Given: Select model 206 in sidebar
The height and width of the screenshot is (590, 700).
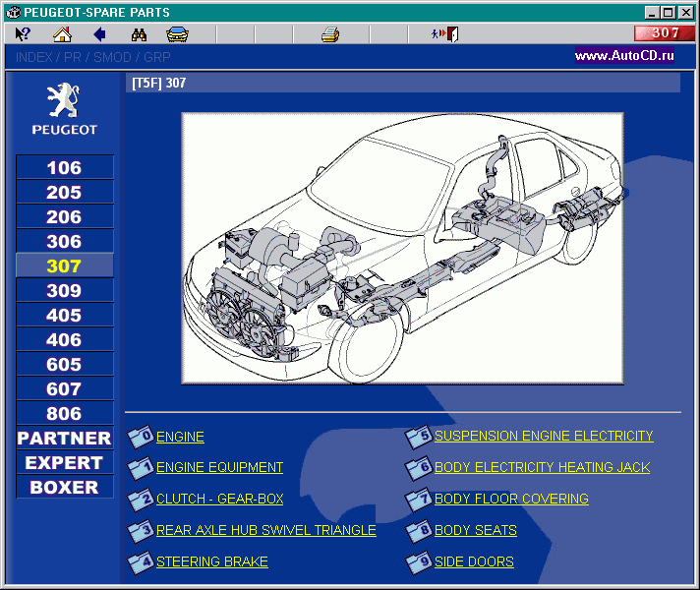Looking at the screenshot, I should coord(64,217).
